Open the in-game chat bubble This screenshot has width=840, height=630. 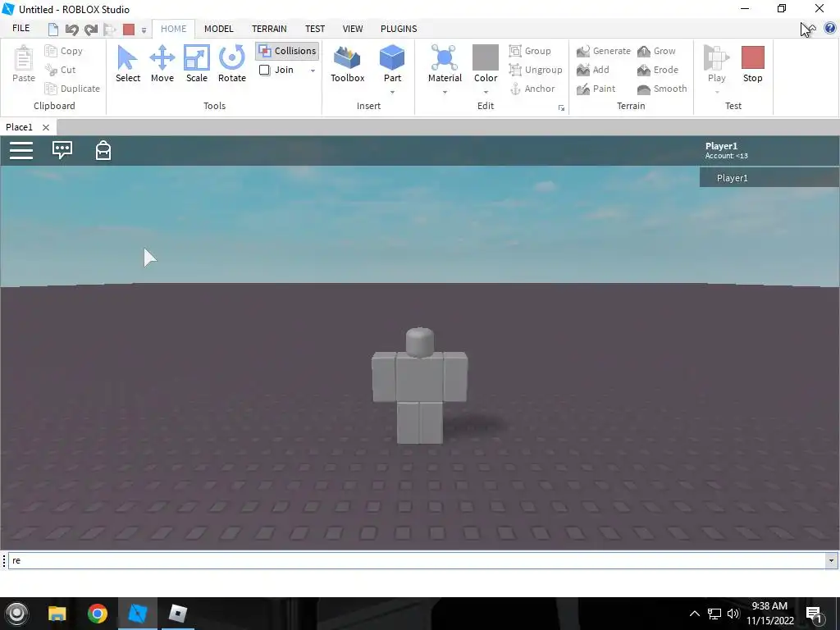point(62,150)
